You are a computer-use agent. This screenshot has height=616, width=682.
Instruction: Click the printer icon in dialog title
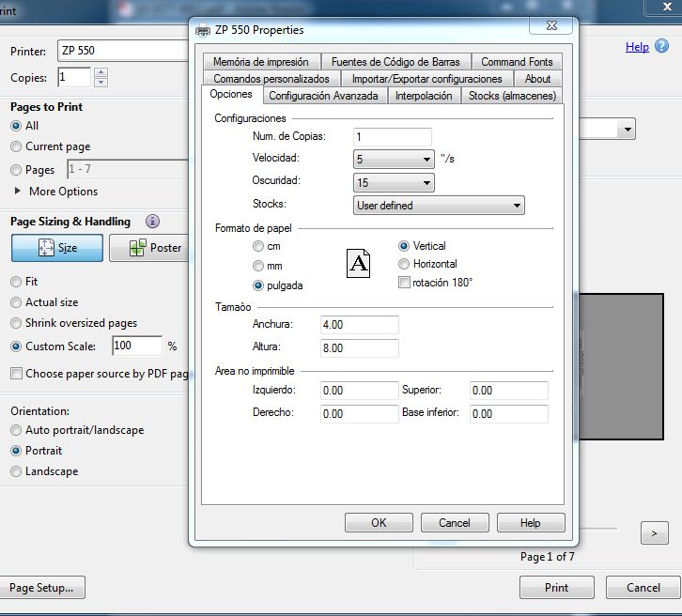pos(203,30)
